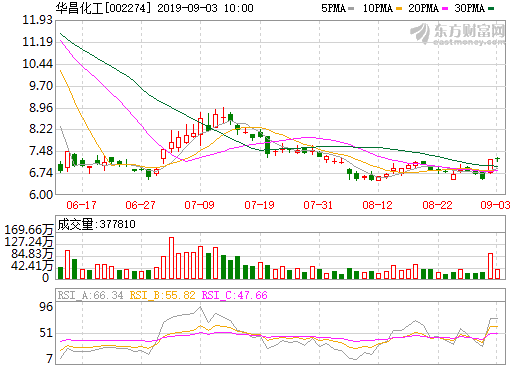Click the 10.44 price axis label

37,64
